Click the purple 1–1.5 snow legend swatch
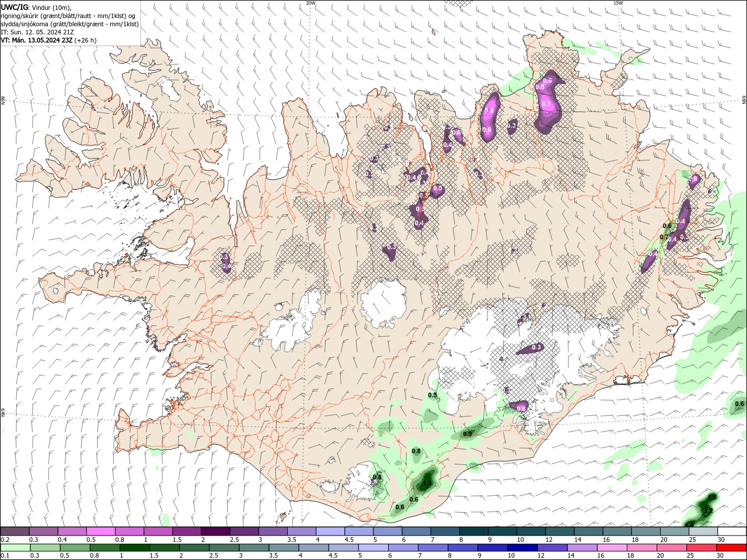The width and height of the screenshot is (747, 560). coord(158,531)
